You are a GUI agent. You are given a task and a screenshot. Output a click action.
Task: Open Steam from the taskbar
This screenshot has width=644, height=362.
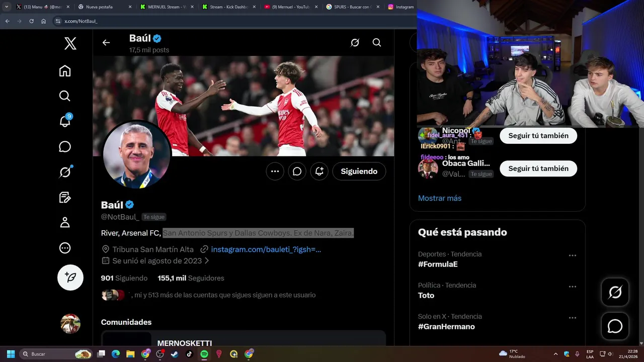tap(174, 354)
